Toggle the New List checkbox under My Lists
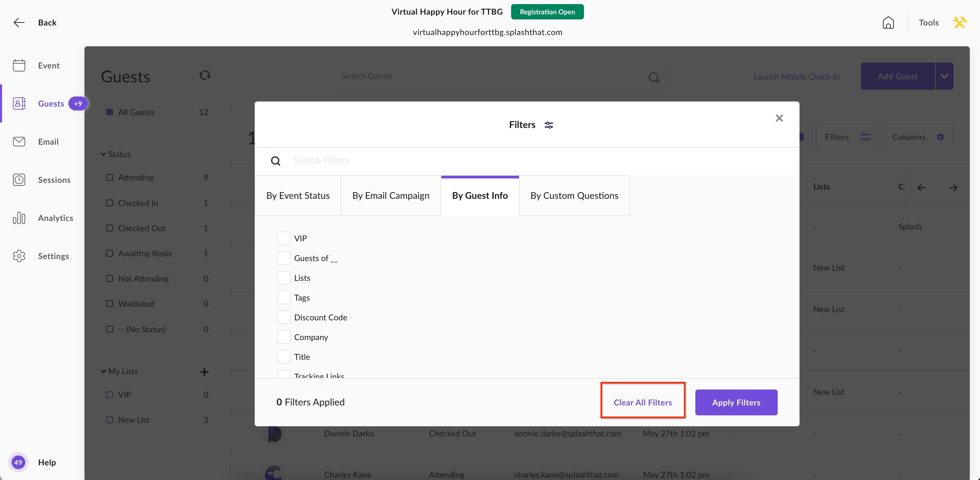This screenshot has height=480, width=980. click(110, 419)
